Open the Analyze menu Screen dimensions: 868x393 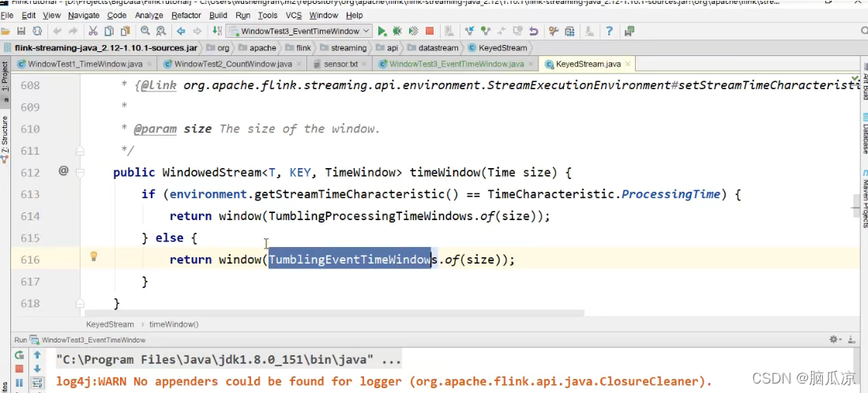click(x=149, y=16)
